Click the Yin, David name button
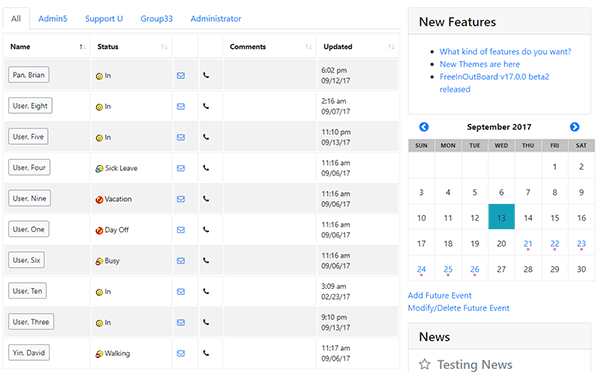Screen dimensions: 600x372 29,352
